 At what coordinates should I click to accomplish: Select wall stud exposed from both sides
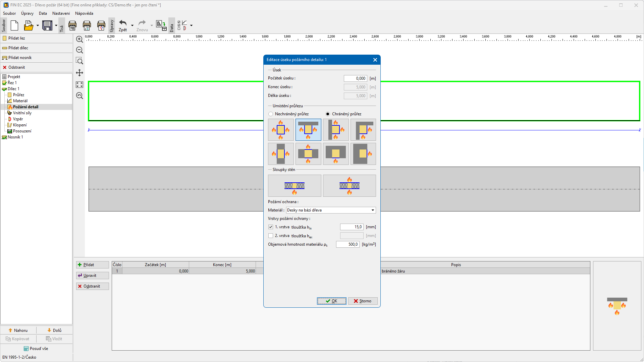tap(349, 185)
